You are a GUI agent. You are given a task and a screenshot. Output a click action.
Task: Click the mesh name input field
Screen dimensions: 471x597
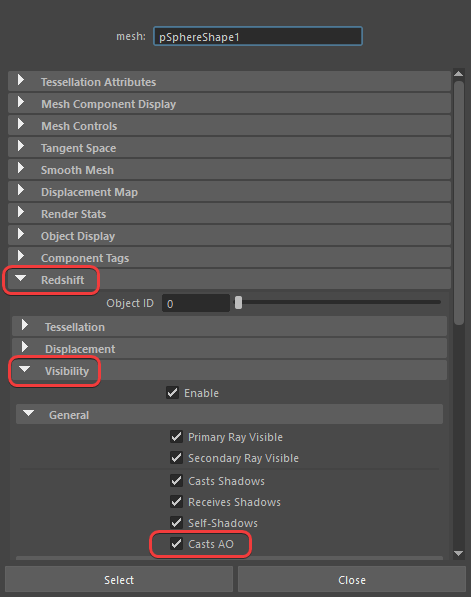(x=258, y=37)
